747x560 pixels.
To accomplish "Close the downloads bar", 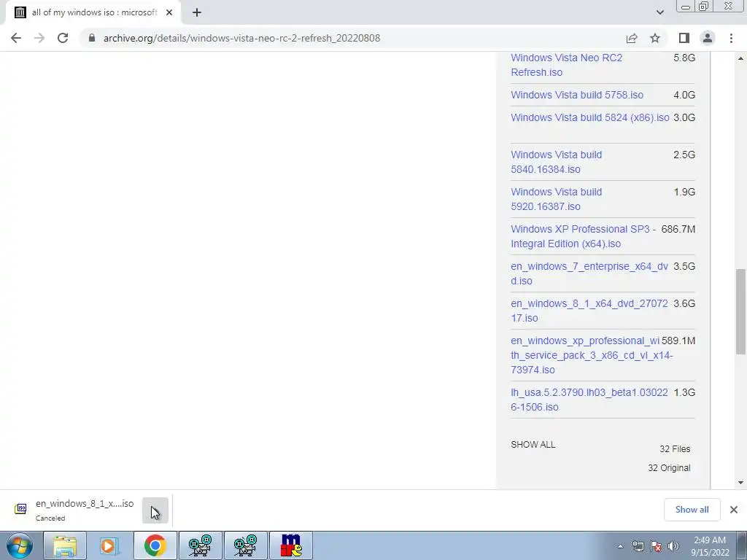I will [734, 510].
